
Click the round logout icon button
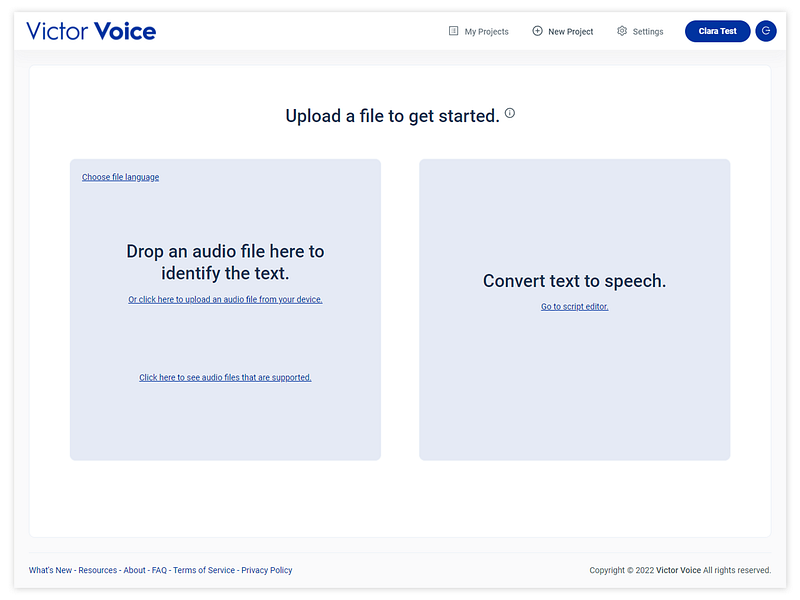click(x=766, y=31)
